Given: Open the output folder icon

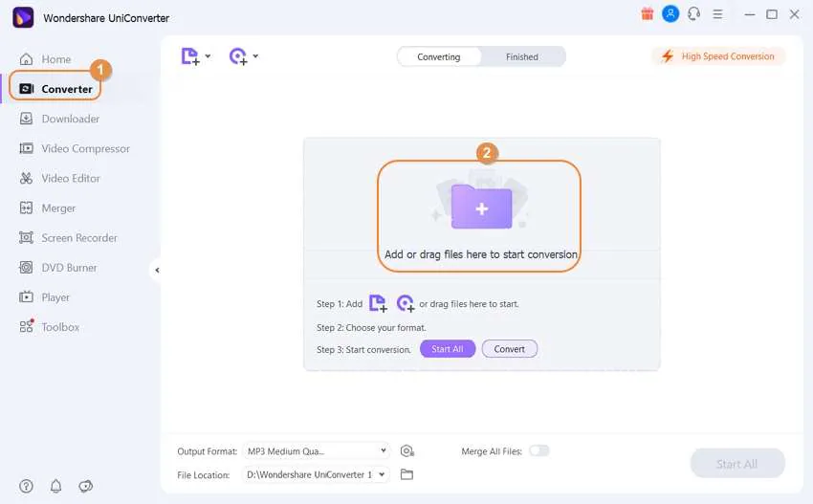Looking at the screenshot, I should [407, 474].
